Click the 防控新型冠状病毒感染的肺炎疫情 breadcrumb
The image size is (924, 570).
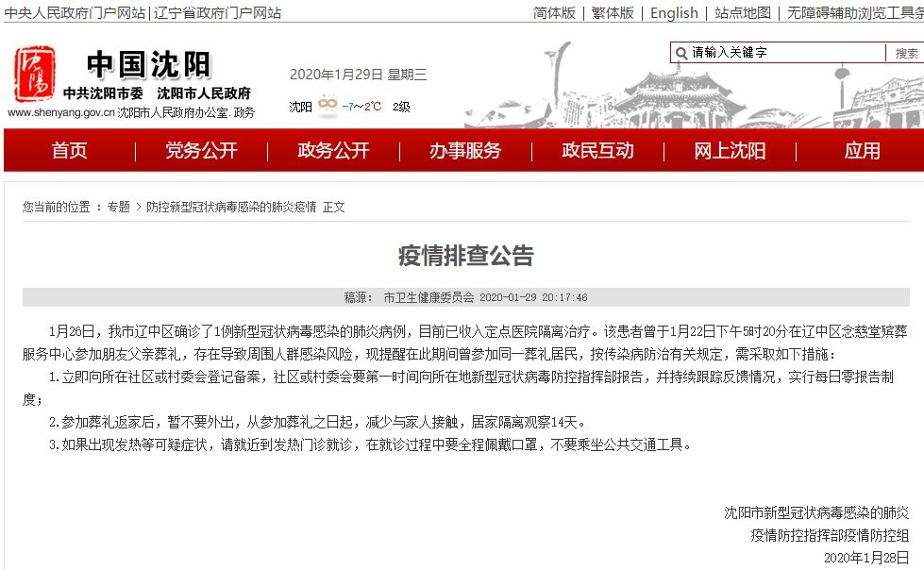tap(231, 207)
